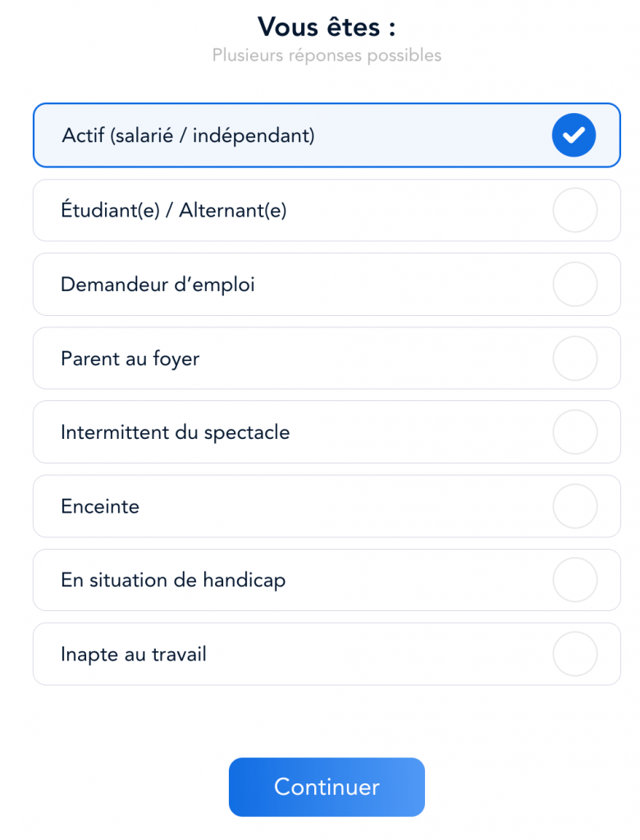
Task: Select the 'Étudiant(e) / Alternant(e)' option
Action: pyautogui.click(x=327, y=210)
